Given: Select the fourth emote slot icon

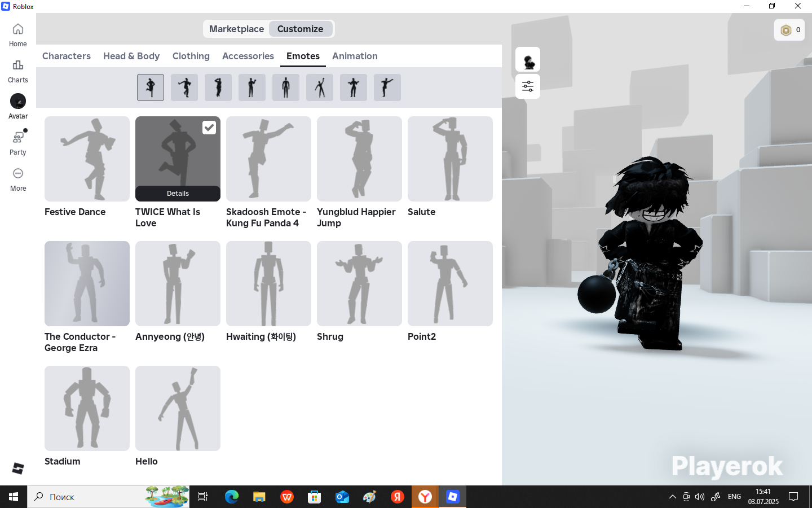Looking at the screenshot, I should (x=252, y=87).
